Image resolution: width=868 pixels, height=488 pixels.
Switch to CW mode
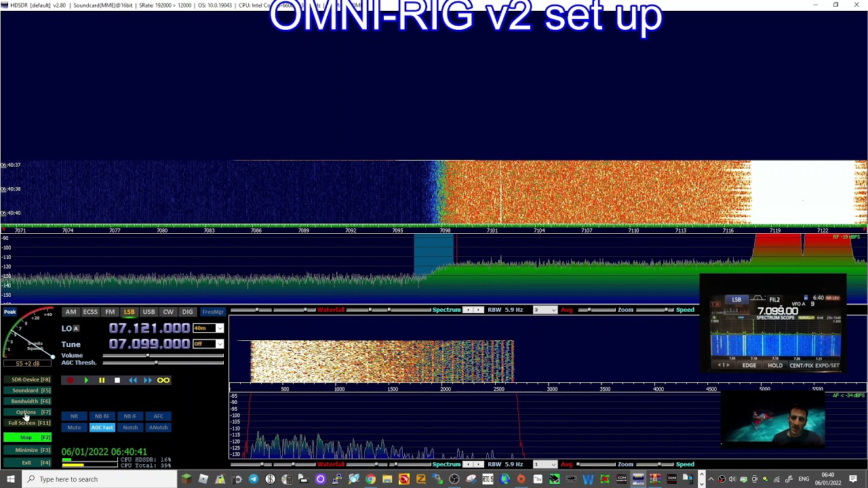tap(168, 312)
